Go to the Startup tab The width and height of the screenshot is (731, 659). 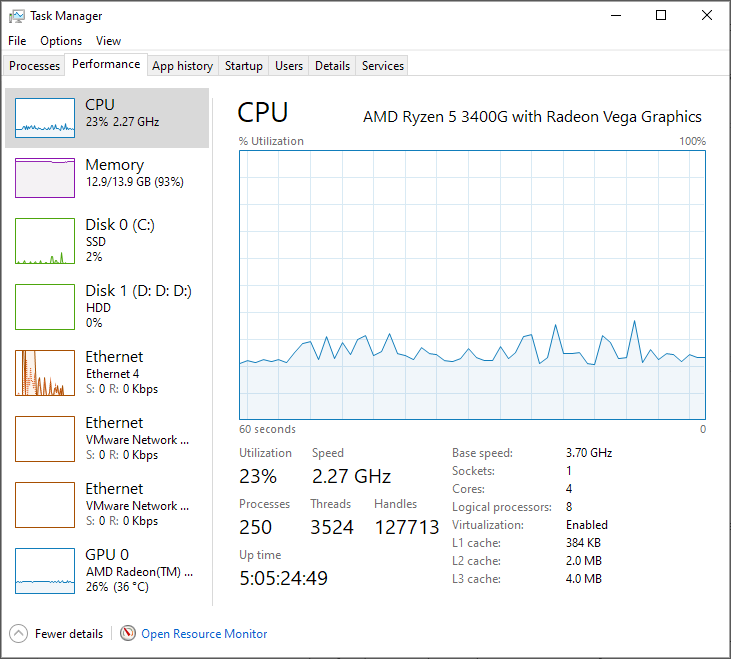244,66
